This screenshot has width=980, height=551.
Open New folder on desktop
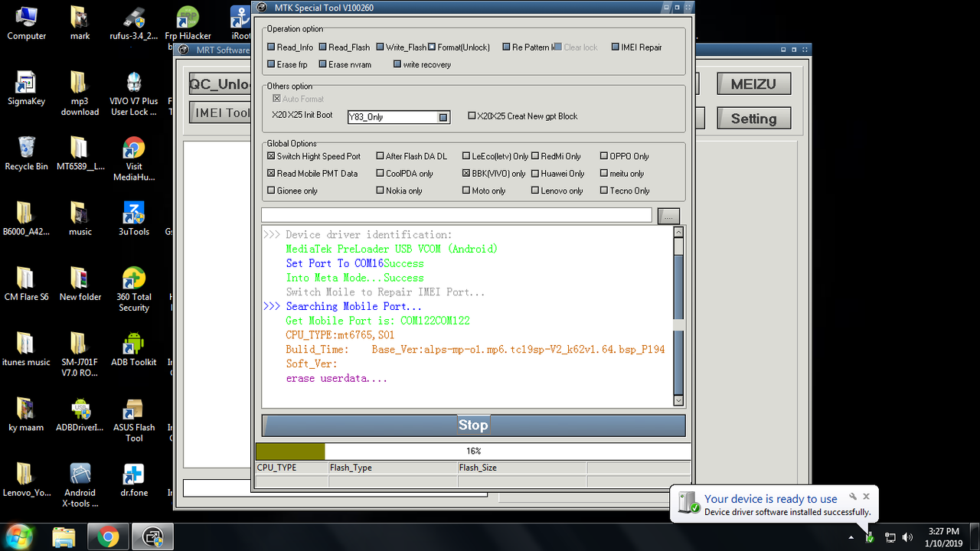80,285
